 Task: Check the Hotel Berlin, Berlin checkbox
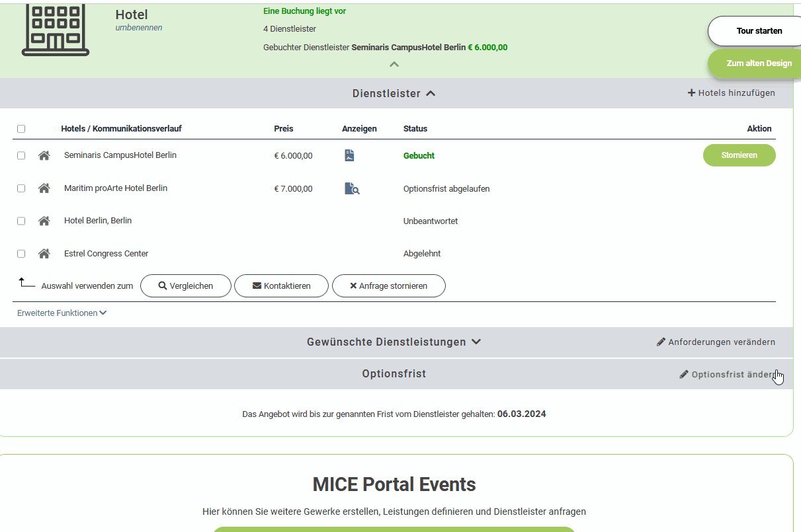pyautogui.click(x=21, y=221)
